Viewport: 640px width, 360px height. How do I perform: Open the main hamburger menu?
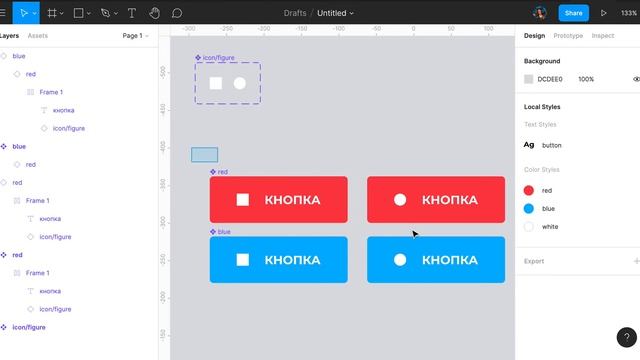pos(3,13)
